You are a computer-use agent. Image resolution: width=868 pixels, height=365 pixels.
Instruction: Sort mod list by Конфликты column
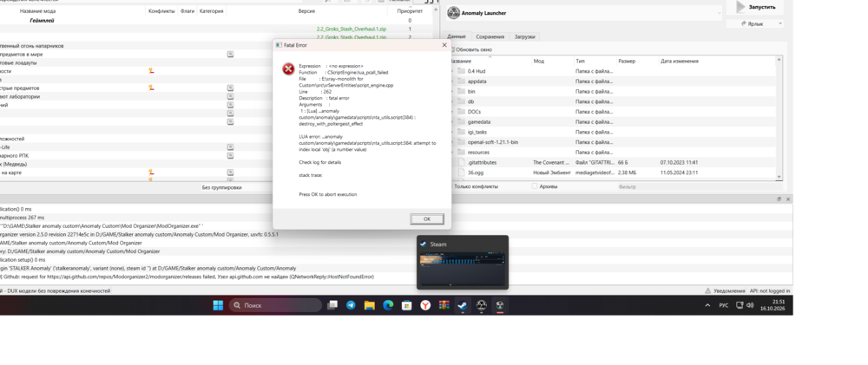(161, 11)
